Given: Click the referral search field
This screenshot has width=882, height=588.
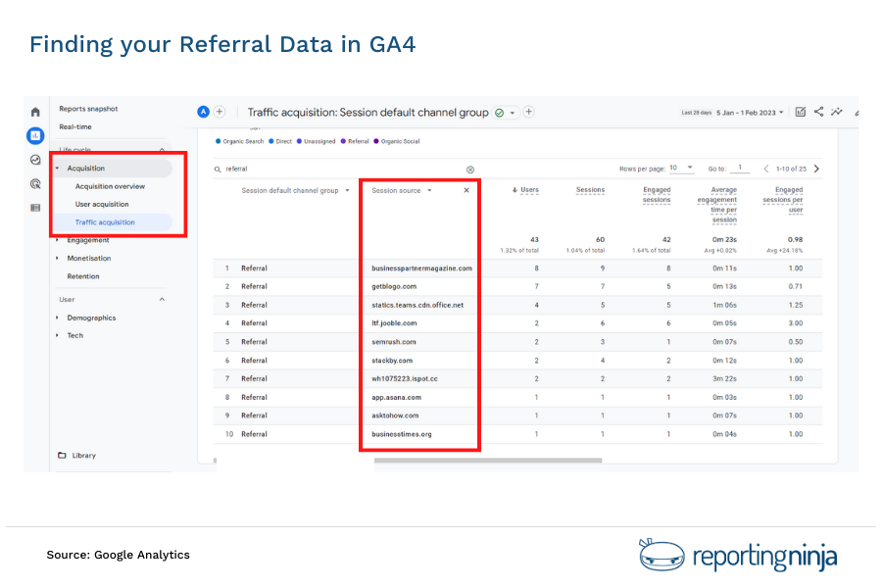Looking at the screenshot, I should pos(343,170).
